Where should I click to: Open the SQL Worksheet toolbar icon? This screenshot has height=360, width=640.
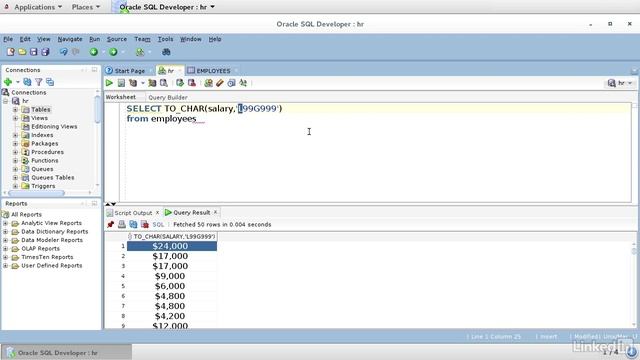[x=140, y=52]
